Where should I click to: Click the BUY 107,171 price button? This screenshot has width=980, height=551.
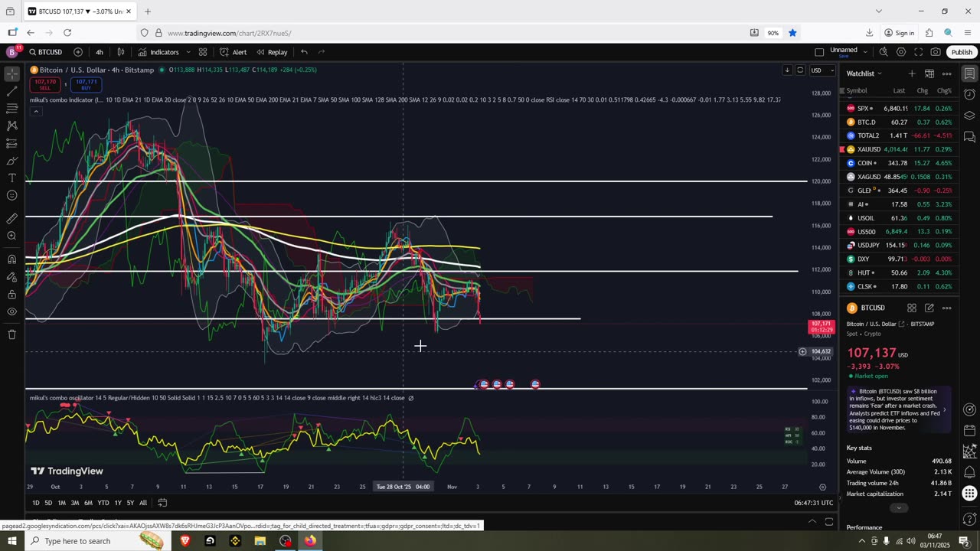(x=86, y=84)
